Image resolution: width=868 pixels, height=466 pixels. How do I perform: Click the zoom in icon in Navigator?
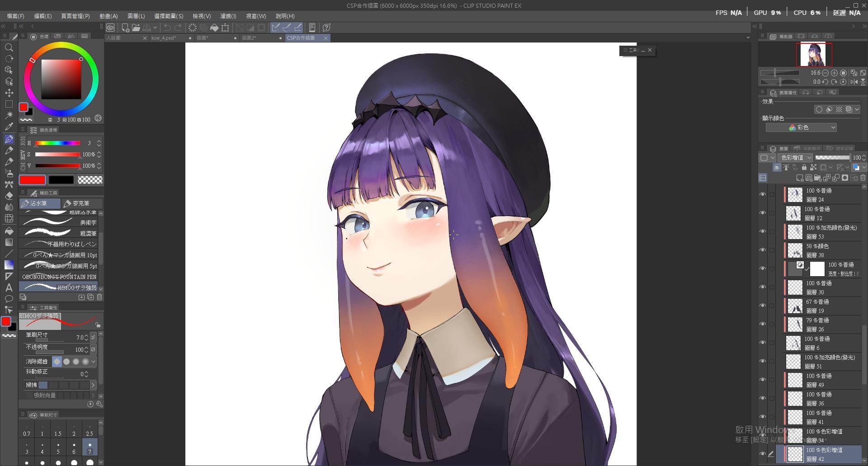[x=834, y=73]
